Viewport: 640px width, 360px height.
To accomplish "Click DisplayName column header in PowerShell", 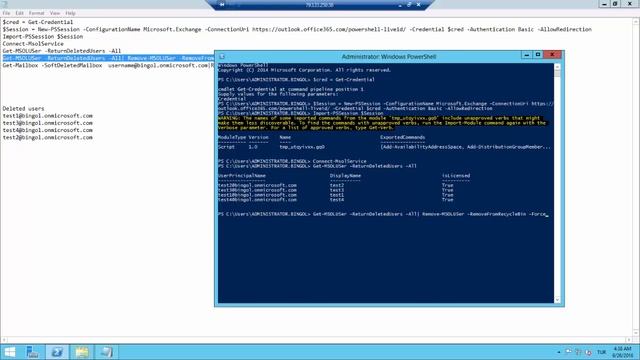I will pos(345,176).
